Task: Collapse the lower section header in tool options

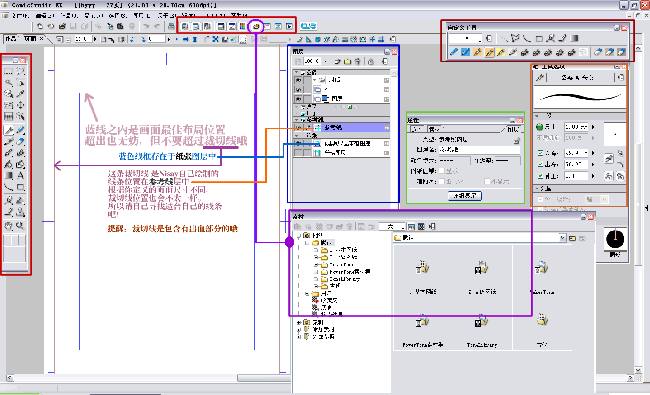Action: point(537,188)
